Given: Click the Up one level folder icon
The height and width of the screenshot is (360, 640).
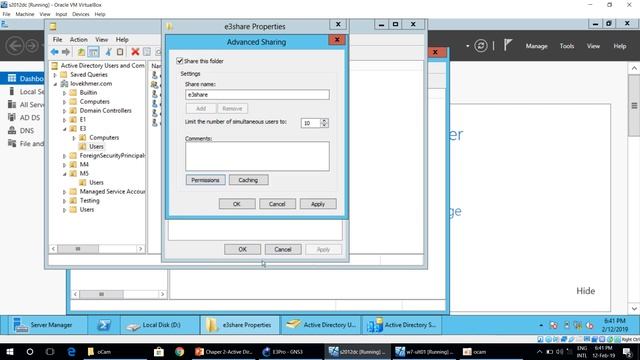Looking at the screenshot, I should 81,52.
